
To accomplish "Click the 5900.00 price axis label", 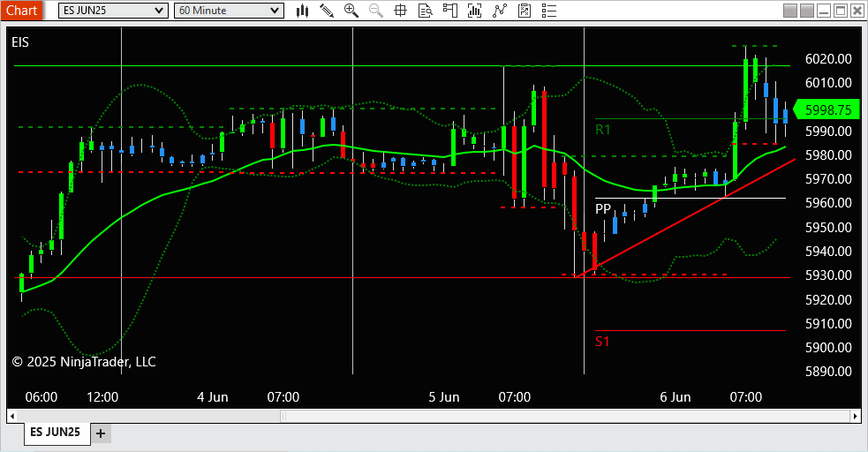I will click(828, 347).
